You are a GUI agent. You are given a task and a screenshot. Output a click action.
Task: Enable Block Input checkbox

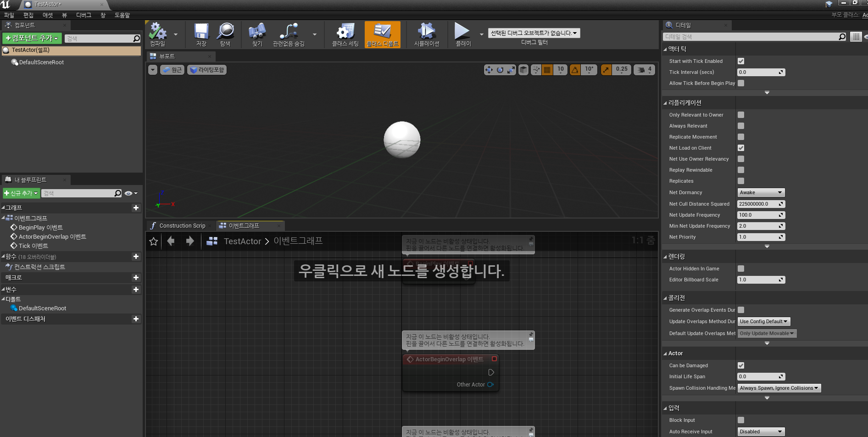coord(741,420)
